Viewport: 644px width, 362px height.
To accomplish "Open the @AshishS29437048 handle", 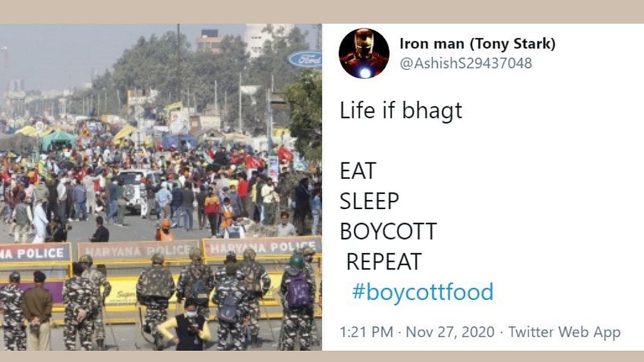I will tap(465, 63).
